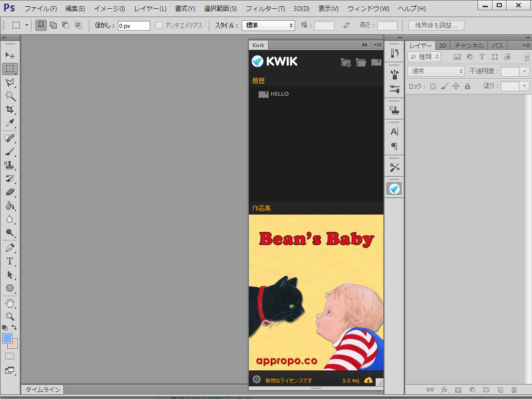Open the ウィンドウ(W) menu
Image resolution: width=532 pixels, height=399 pixels.
tap(368, 9)
